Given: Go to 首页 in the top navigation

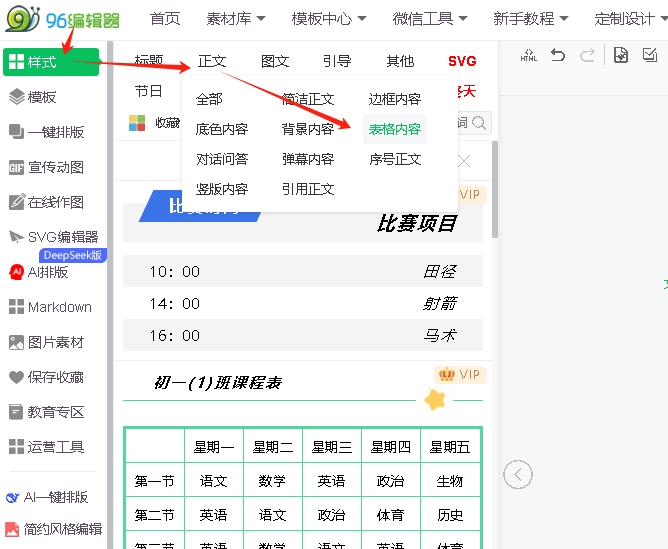Looking at the screenshot, I should tap(165, 18).
